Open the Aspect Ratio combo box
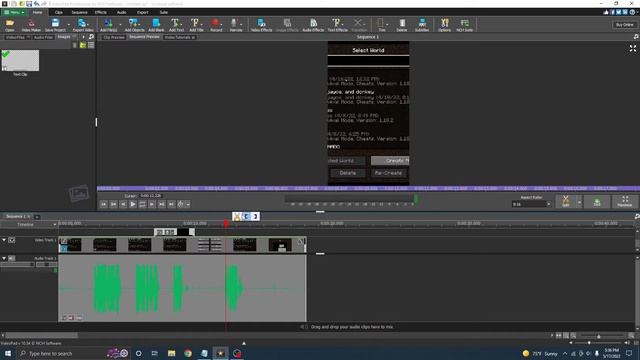Viewport: 640px width, 360px height. [531, 204]
